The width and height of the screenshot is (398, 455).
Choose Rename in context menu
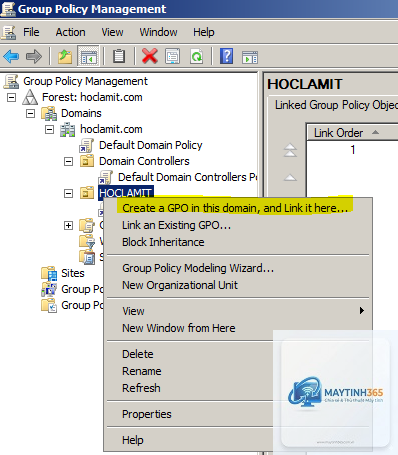(x=238, y=371)
